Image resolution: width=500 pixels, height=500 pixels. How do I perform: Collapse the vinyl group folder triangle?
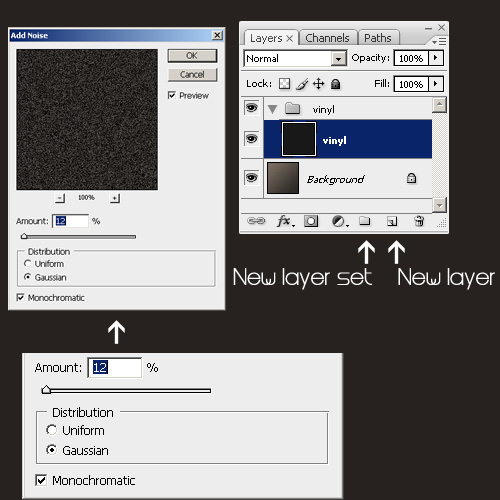coord(272,109)
